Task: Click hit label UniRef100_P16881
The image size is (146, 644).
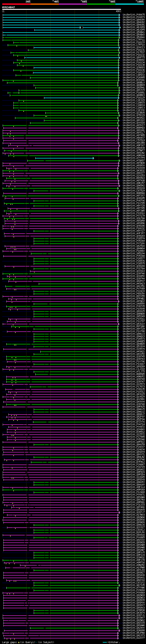Action: 134,93
